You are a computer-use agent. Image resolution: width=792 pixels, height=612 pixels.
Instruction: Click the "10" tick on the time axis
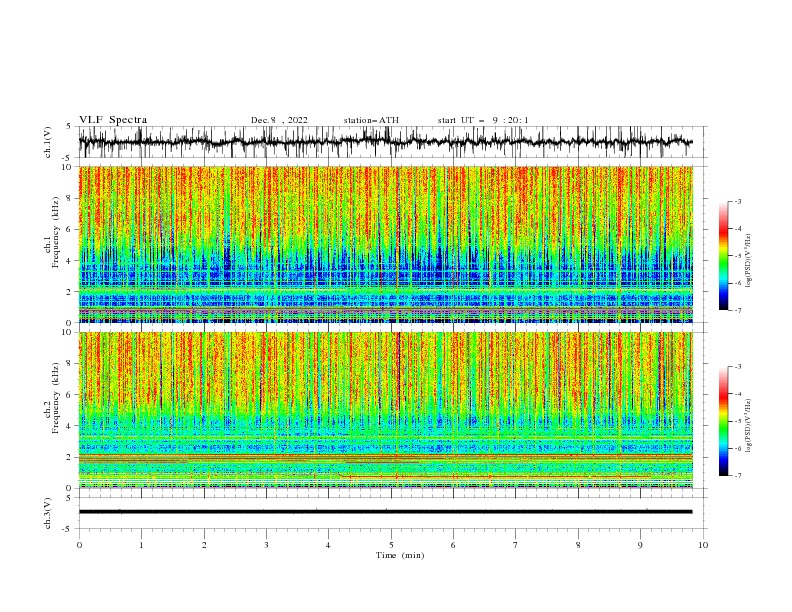[703, 545]
